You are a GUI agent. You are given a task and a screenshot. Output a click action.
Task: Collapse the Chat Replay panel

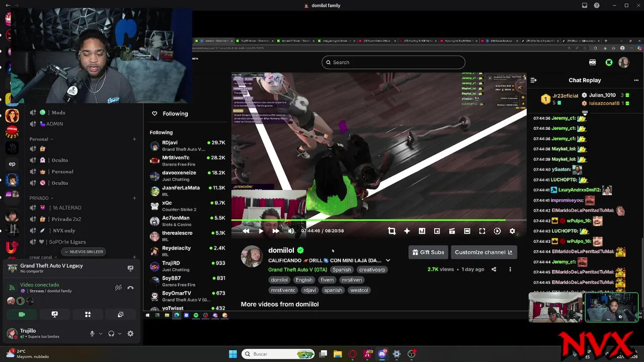[x=533, y=80]
